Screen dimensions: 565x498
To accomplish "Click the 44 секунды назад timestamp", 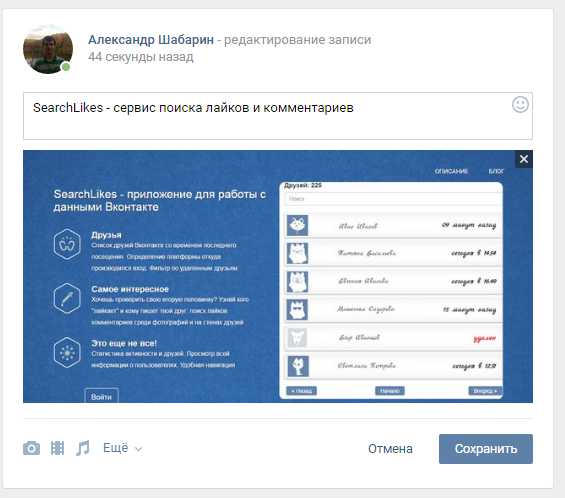I will pyautogui.click(x=141, y=57).
